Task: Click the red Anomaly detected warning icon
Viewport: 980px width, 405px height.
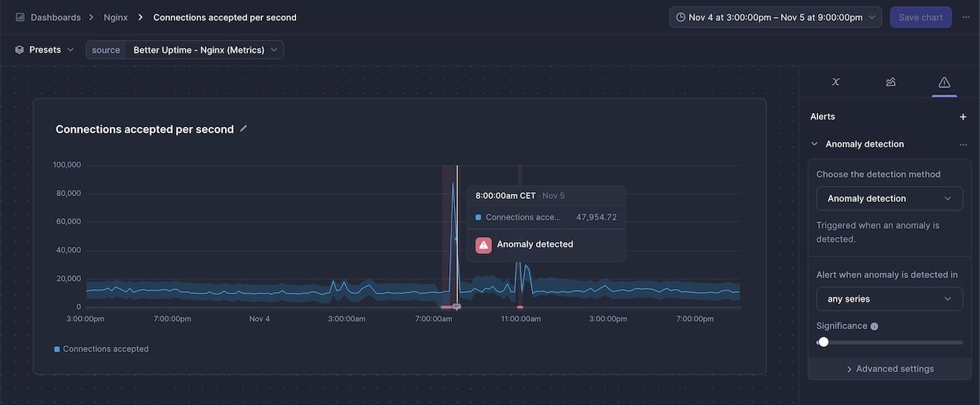Action: coord(483,244)
